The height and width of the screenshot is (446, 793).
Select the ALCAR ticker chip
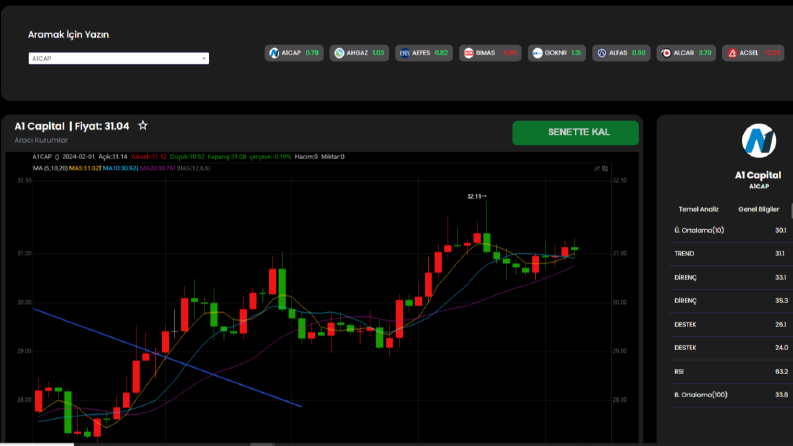[x=686, y=53]
